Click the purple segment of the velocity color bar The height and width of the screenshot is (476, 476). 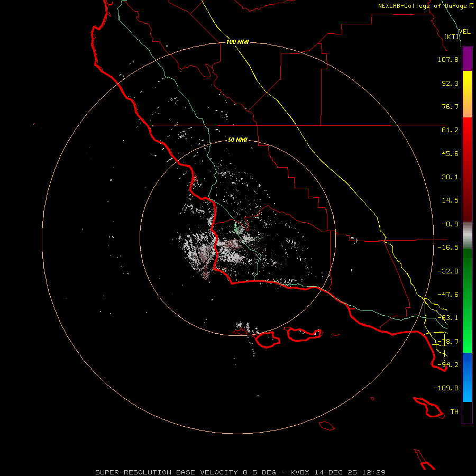pos(467,59)
